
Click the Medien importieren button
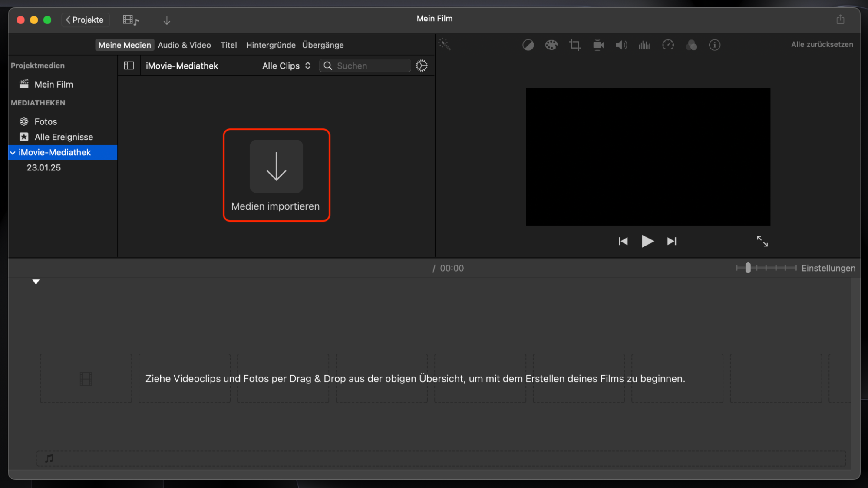click(276, 175)
